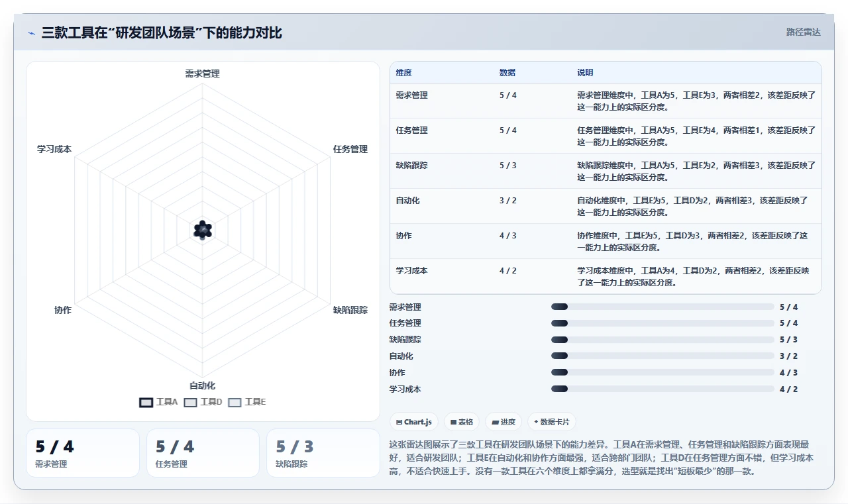Click the 任务管理 axis label on the radar chart
Viewport: 848px width, 504px height.
coord(350,149)
